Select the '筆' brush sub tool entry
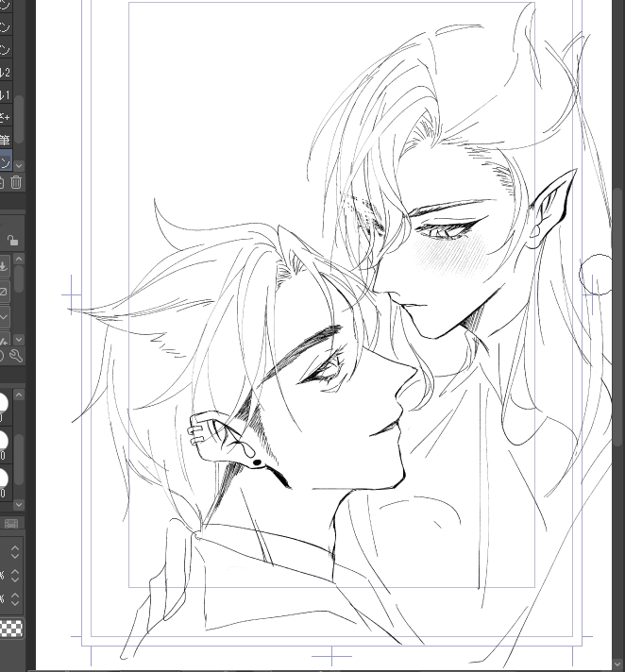 5,139
